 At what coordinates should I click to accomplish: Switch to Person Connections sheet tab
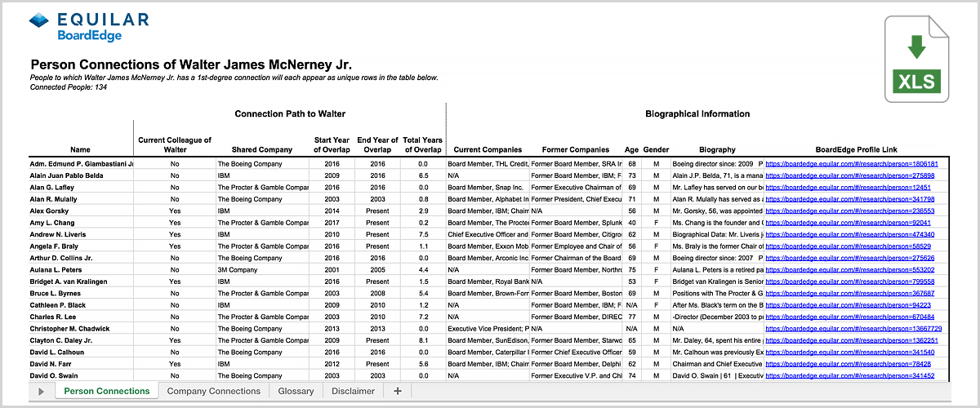coord(106,391)
